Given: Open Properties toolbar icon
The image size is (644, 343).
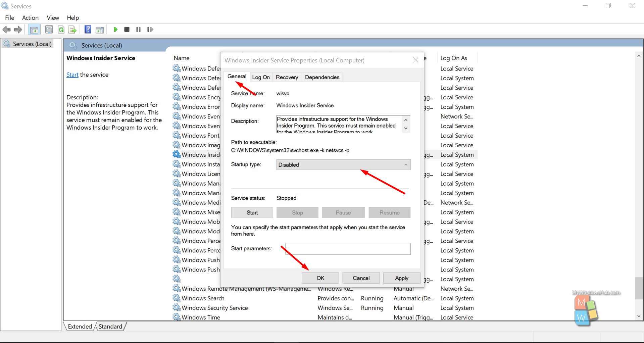Looking at the screenshot, I should [49, 30].
